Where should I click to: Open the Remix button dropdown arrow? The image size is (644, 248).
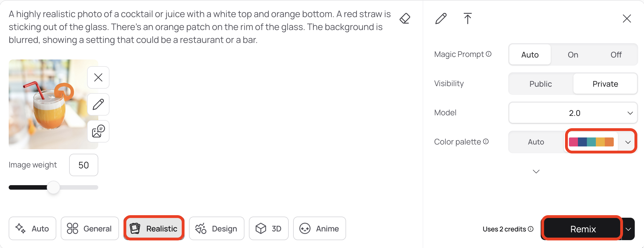[x=629, y=229]
